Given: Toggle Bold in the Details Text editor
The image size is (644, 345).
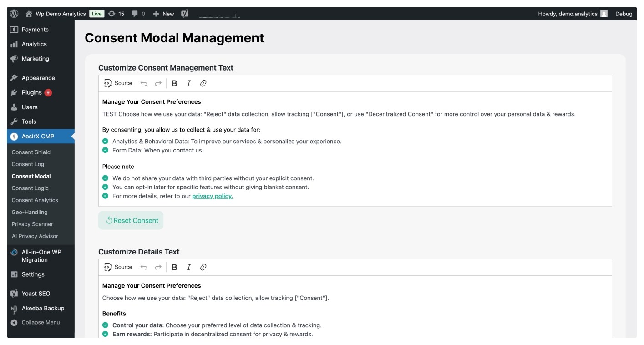Looking at the screenshot, I should (174, 267).
